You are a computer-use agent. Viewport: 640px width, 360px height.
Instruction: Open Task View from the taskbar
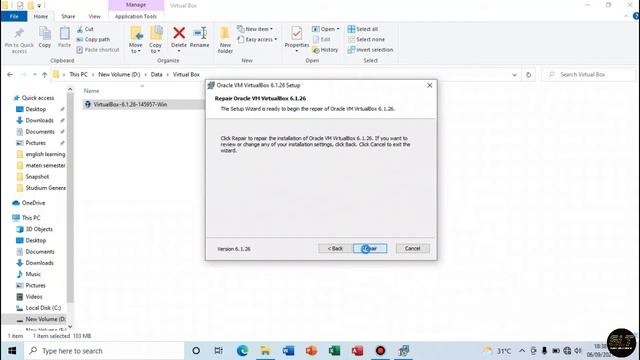(218, 351)
